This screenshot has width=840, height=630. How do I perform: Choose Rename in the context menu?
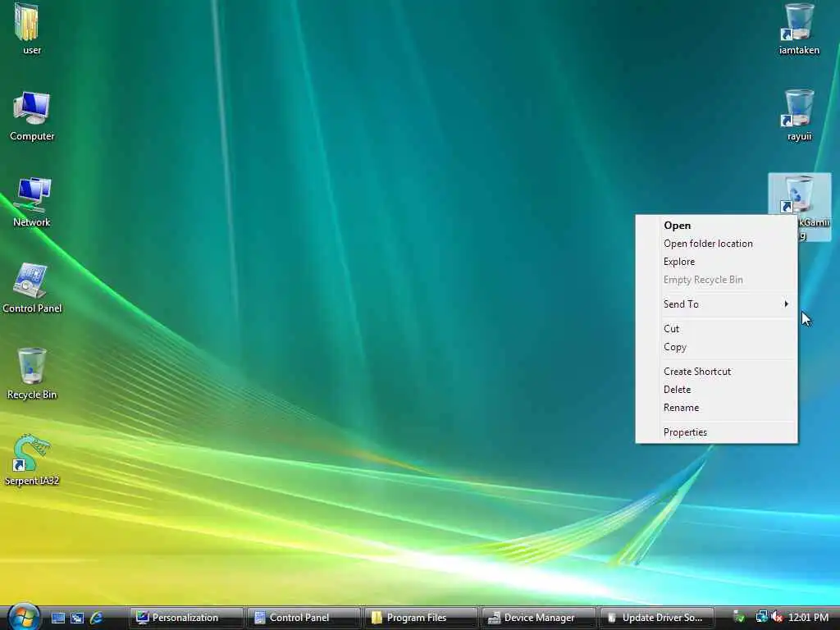click(x=716, y=409)
